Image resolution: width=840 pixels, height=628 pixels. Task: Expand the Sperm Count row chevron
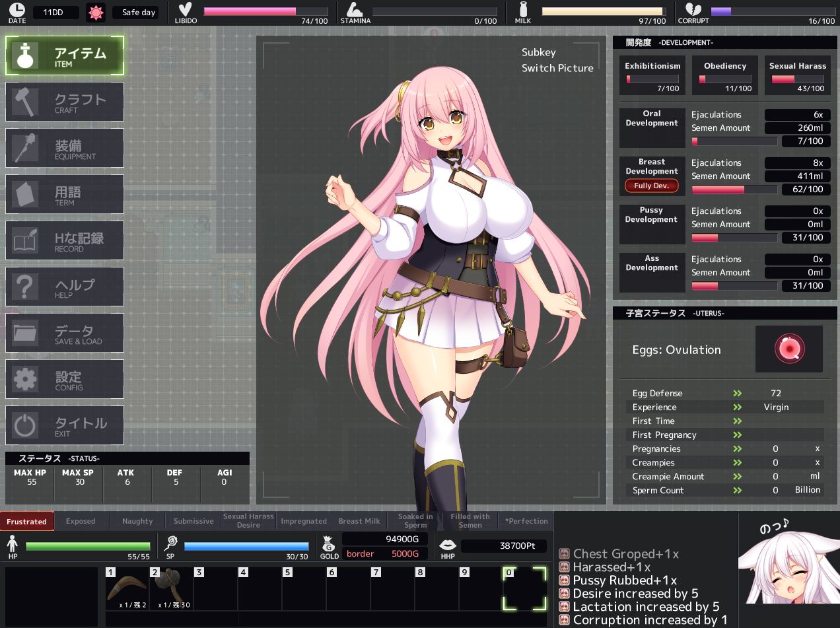pyautogui.click(x=738, y=491)
